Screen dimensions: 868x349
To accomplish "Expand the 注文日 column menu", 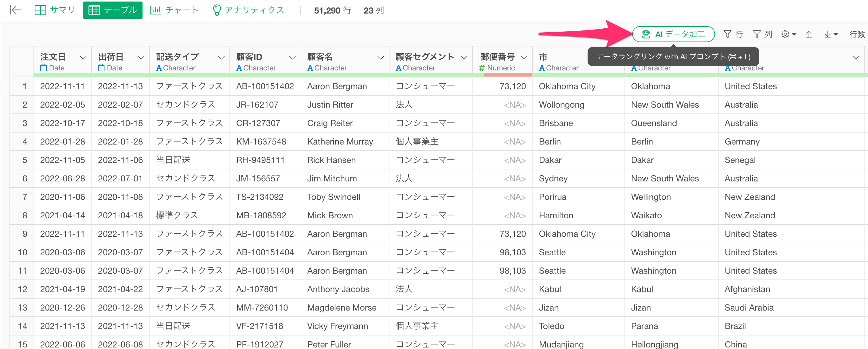I will click(x=83, y=58).
